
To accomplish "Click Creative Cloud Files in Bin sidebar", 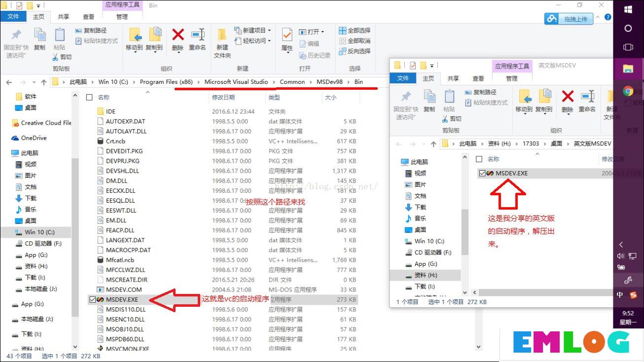I will (x=42, y=123).
